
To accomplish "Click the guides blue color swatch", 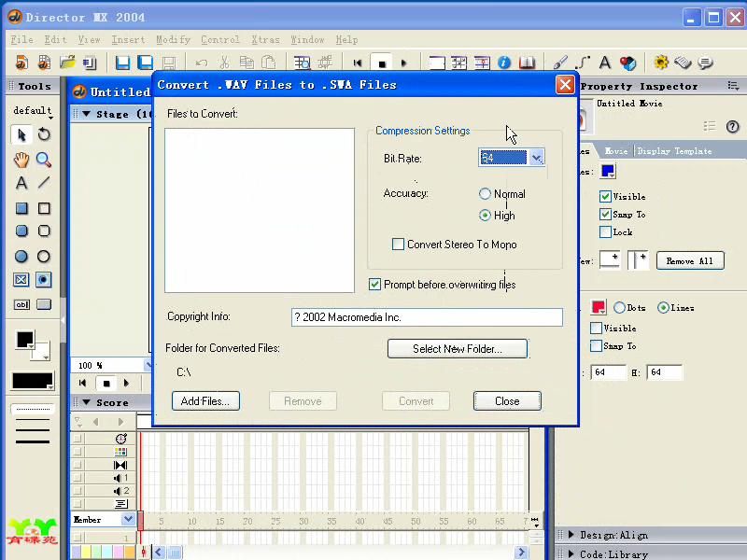I will 608,172.
